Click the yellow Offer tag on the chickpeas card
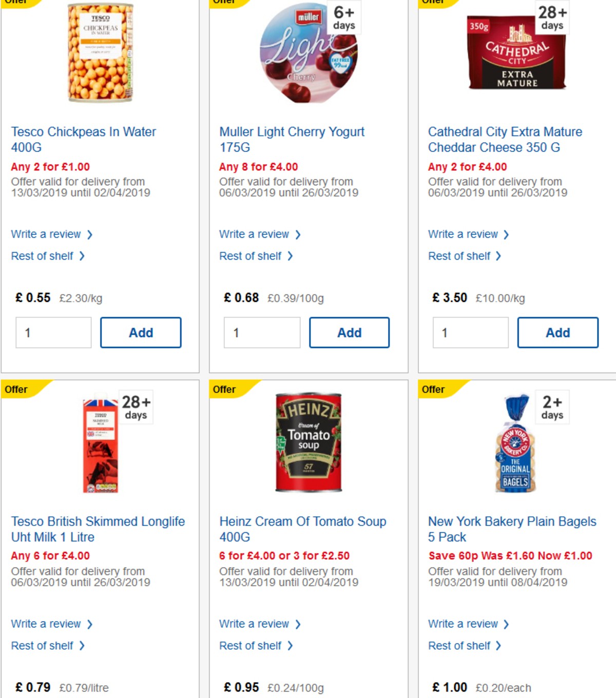 click(16, 3)
